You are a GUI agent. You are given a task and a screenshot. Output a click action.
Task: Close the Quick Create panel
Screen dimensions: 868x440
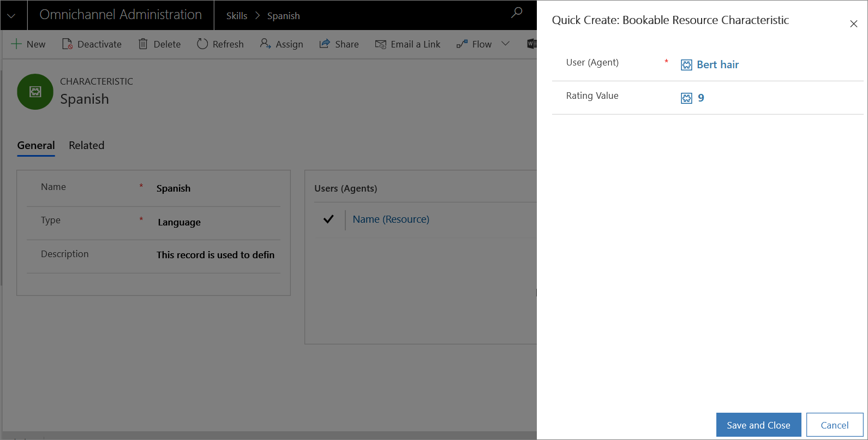click(854, 24)
